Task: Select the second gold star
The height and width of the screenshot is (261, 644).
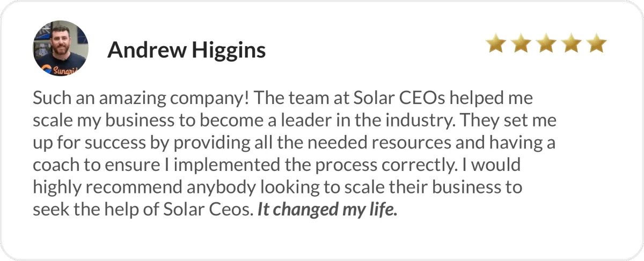Action: tap(521, 44)
